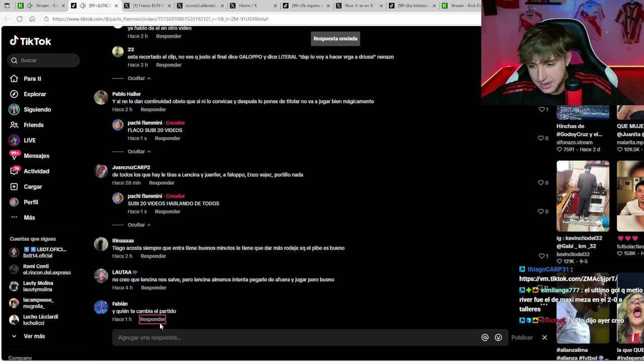Reply to comment by 22

169,65
